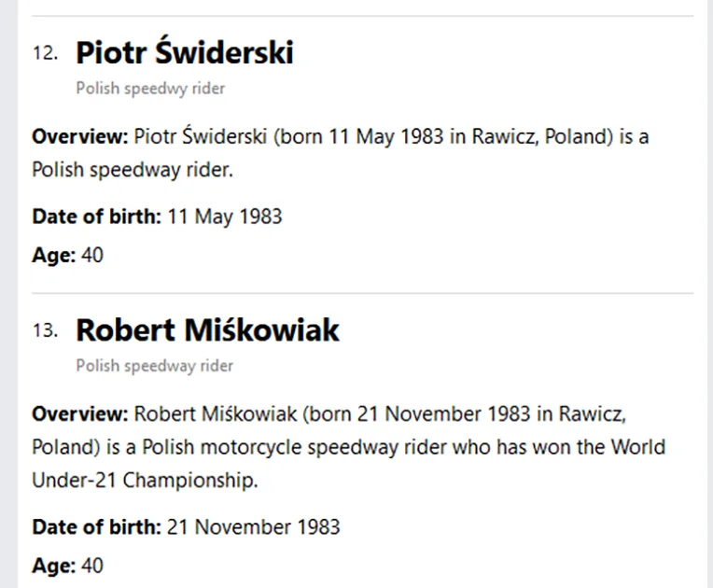
Task: Select the misspelled 'Polish speedwy rider' subtitle
Action: pos(150,89)
